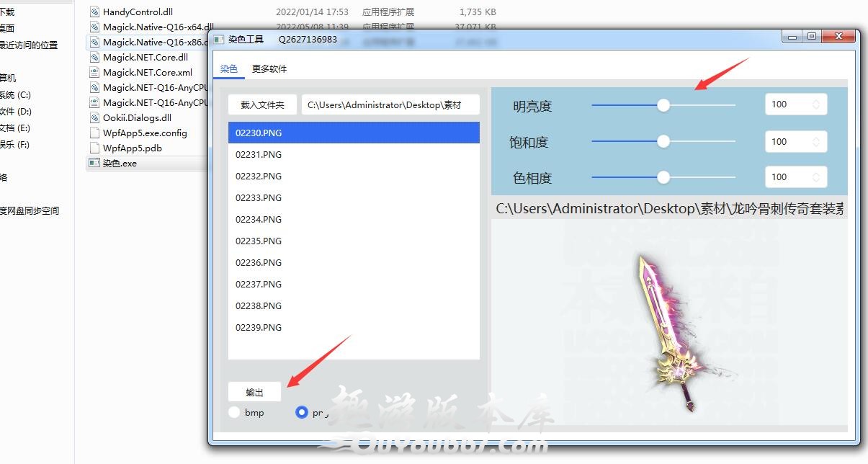This screenshot has width=868, height=464.
Task: Click the 染色工具 title bar app icon
Action: [x=218, y=40]
